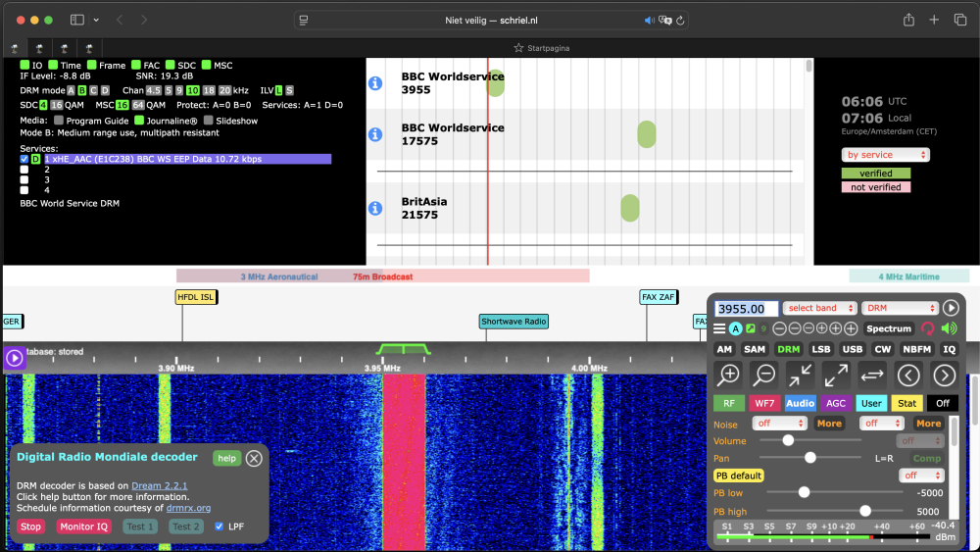Switch to the Audio tab
Viewport: 980px width, 552px height.
pyautogui.click(x=800, y=403)
